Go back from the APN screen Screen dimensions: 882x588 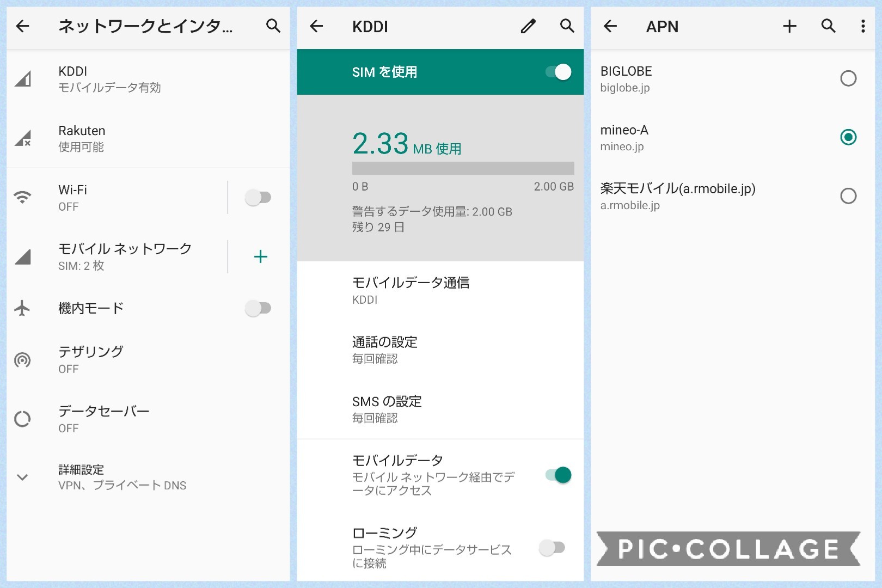click(x=610, y=26)
